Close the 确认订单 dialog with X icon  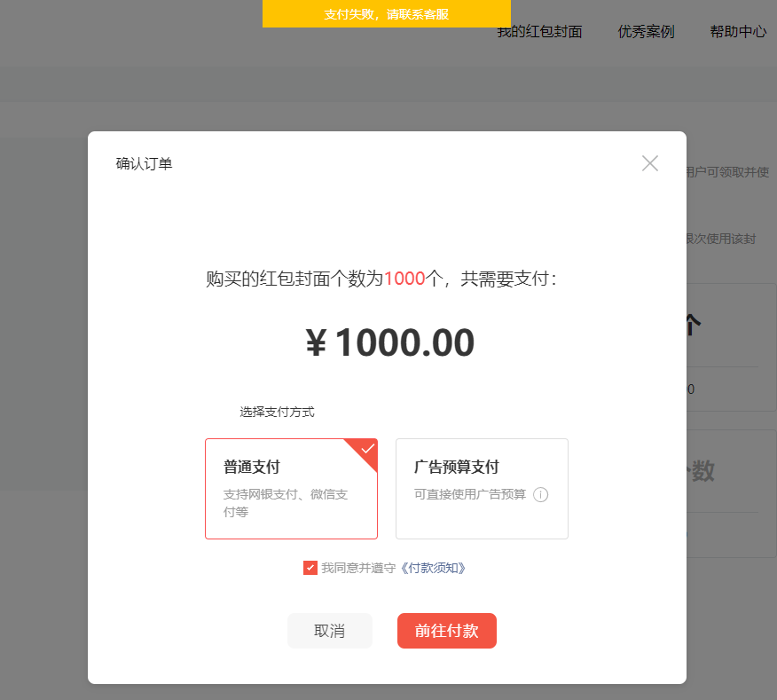[649, 163]
